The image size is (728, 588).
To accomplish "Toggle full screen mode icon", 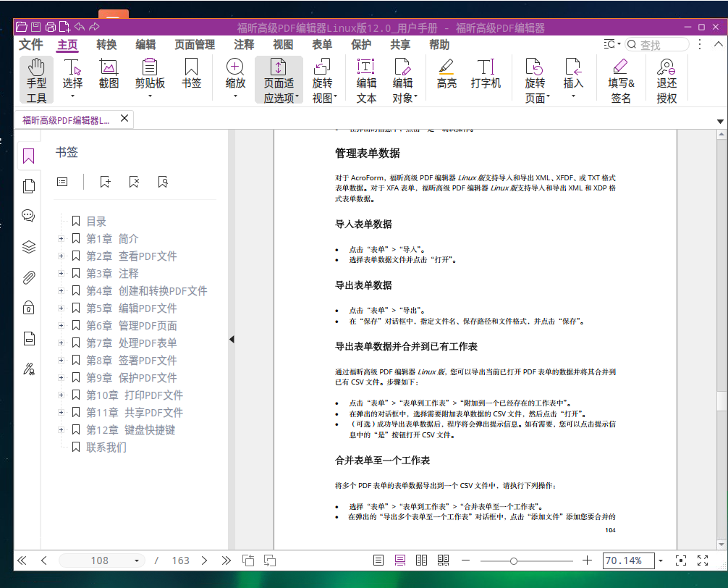I will coord(703,560).
